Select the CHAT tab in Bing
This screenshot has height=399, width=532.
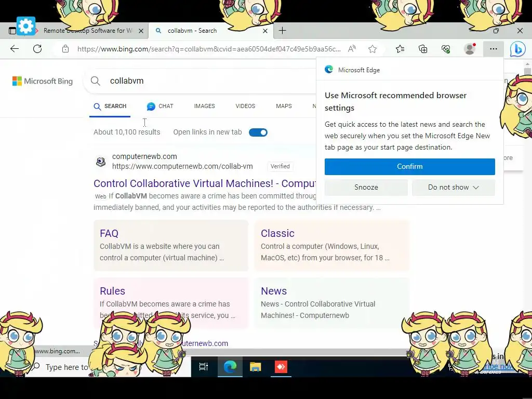coord(160,106)
